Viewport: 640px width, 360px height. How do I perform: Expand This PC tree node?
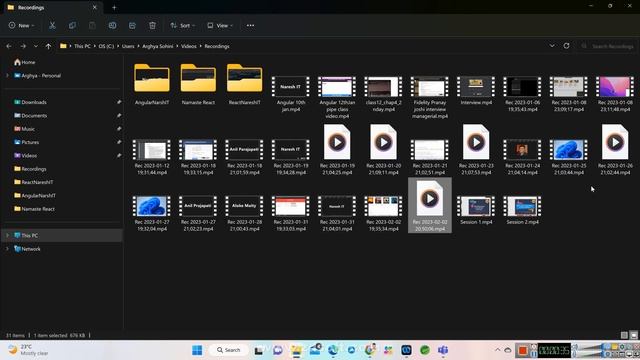pos(7,236)
